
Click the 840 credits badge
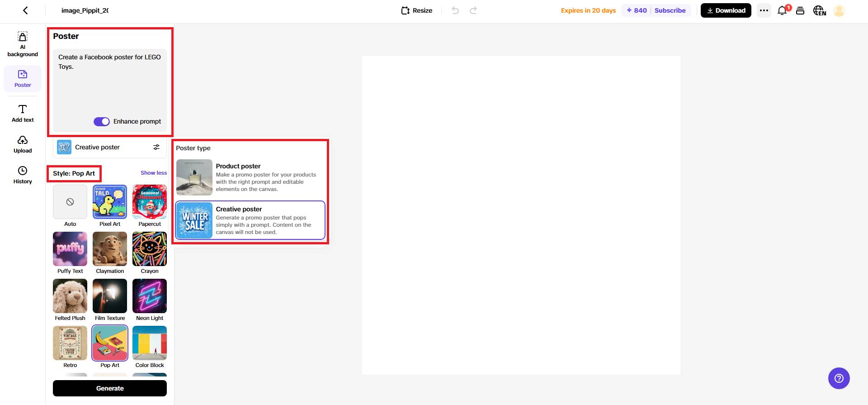[x=636, y=10]
